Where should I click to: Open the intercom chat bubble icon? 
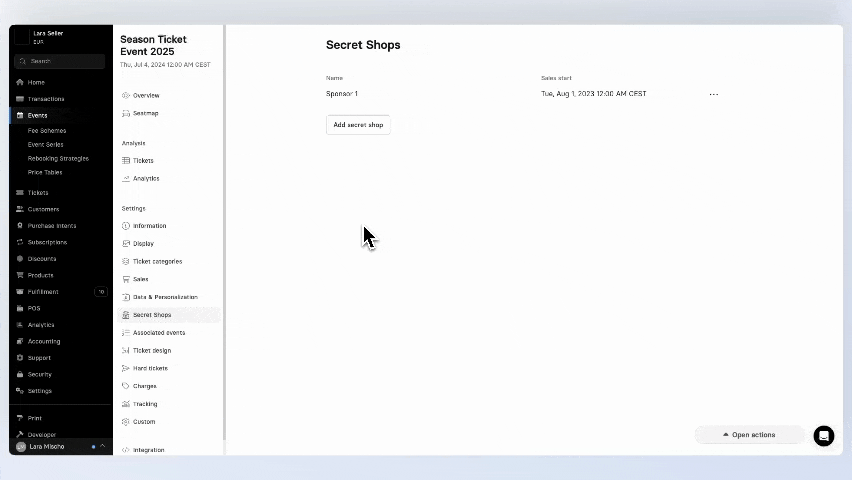[823, 435]
